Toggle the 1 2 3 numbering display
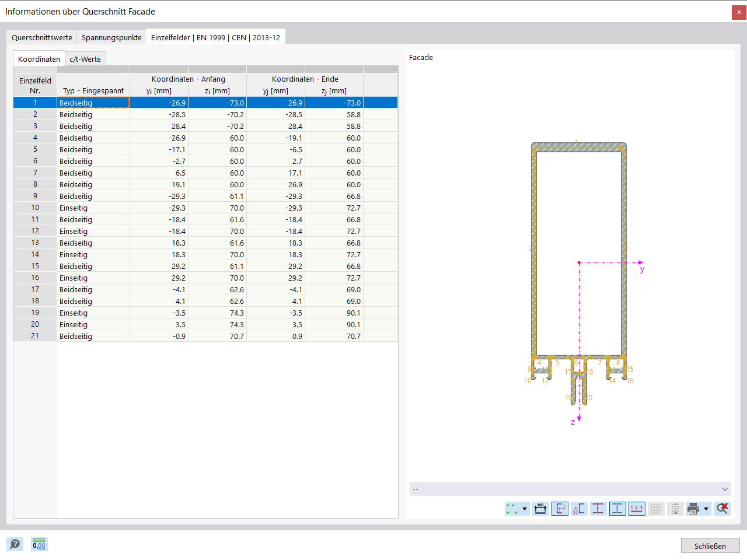Screen dimensions: 747x560 pyautogui.click(x=637, y=509)
